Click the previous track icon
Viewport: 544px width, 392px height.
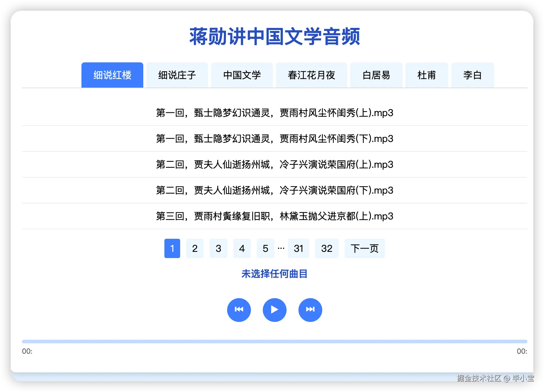239,310
